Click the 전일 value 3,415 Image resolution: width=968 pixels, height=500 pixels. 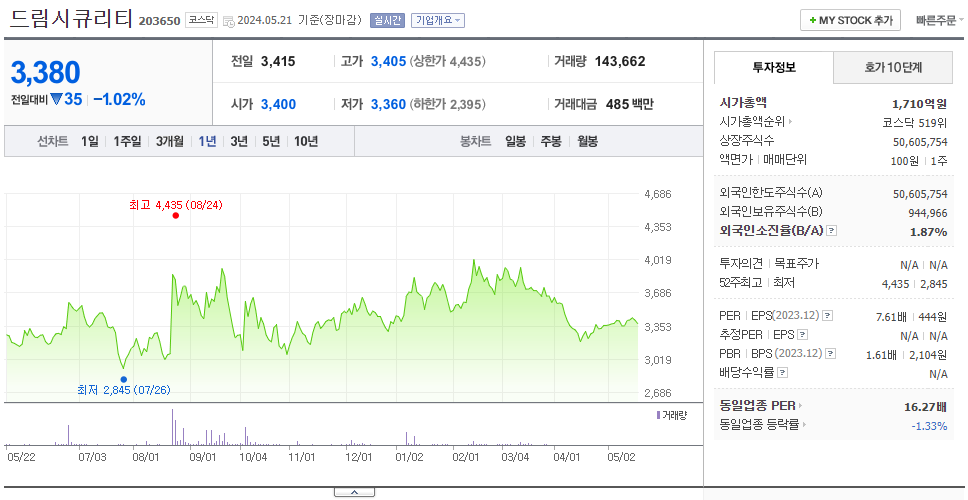click(278, 61)
